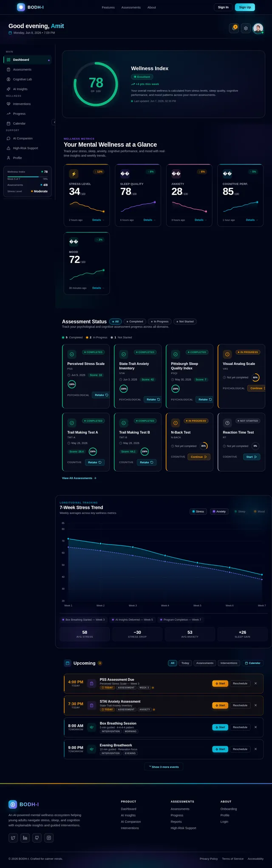
Task: Open About in top navigation
Action: [x=152, y=7]
